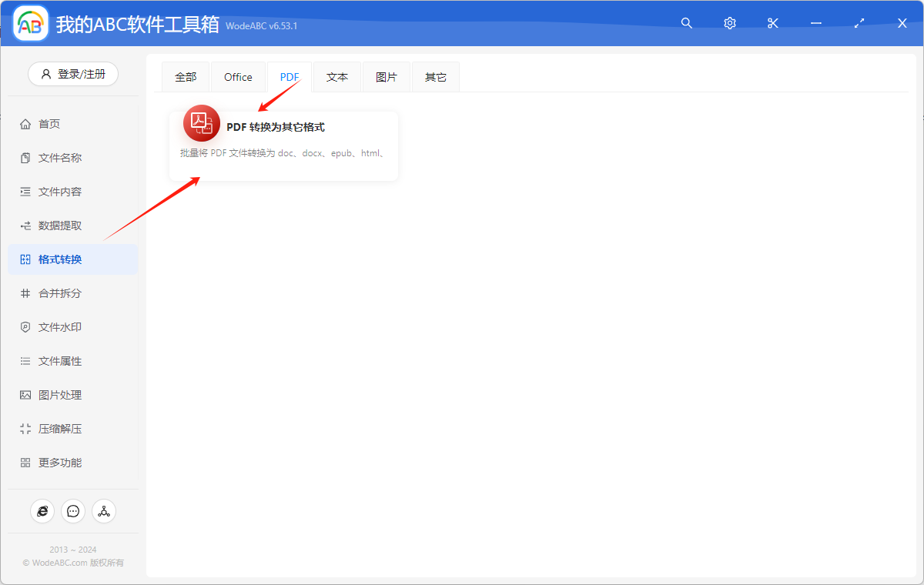Select the 全部 all tab

[186, 76]
